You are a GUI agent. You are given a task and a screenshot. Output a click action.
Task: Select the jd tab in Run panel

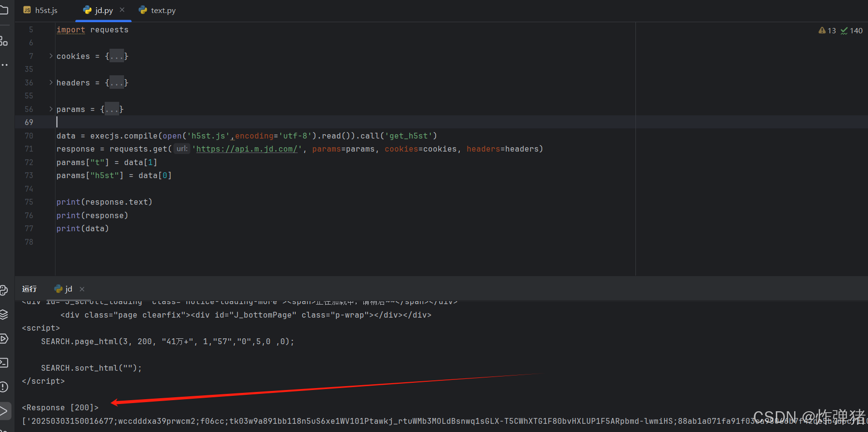(x=69, y=289)
